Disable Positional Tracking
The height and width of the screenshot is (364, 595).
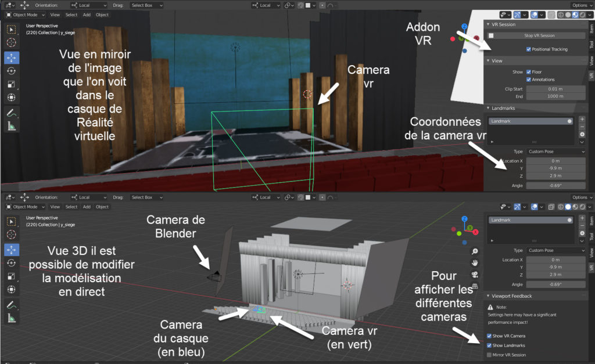(528, 49)
